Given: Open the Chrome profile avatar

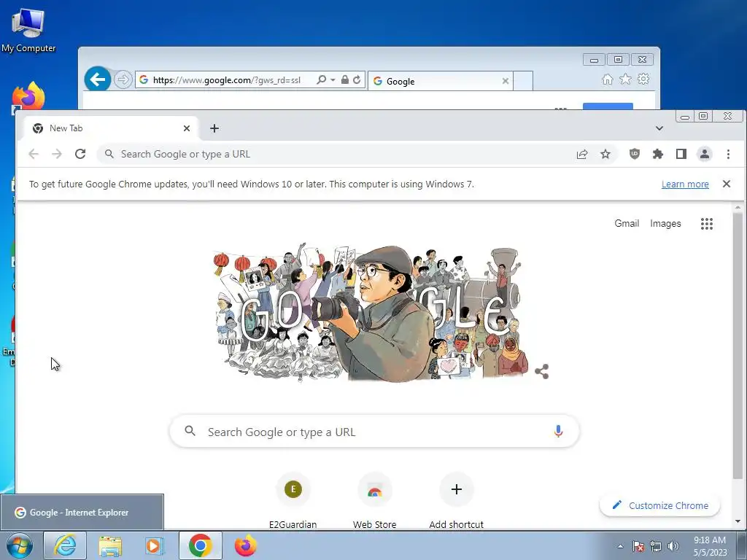Looking at the screenshot, I should point(704,154).
